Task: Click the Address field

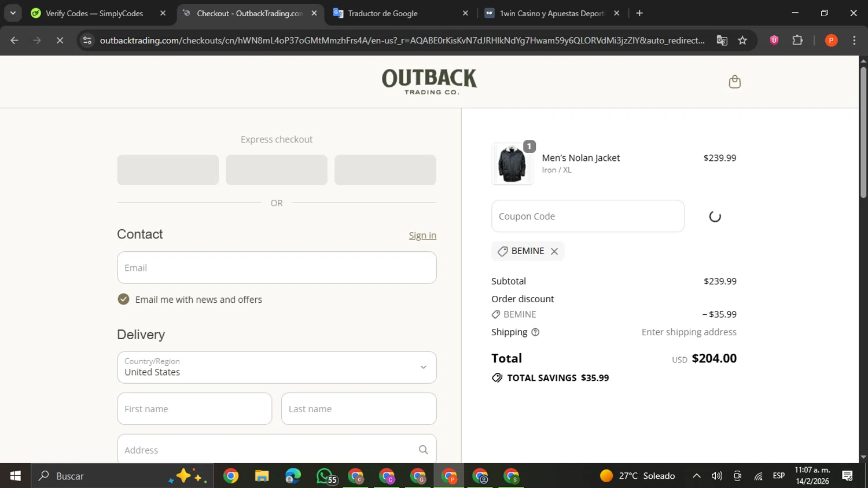Action: [x=277, y=449]
